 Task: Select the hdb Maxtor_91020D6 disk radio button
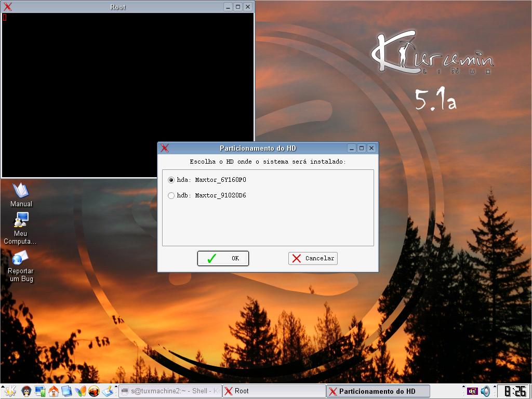(x=171, y=195)
